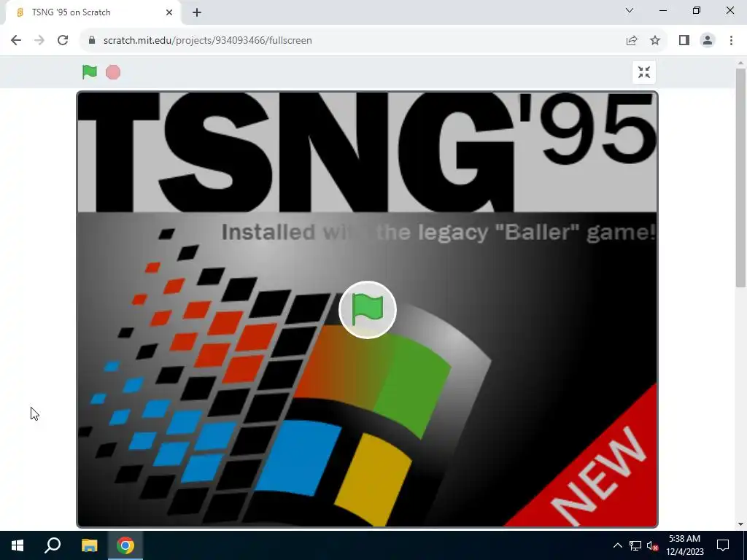Screen dimensions: 747x560
Task: Open a new browser tab
Action: pyautogui.click(x=197, y=12)
